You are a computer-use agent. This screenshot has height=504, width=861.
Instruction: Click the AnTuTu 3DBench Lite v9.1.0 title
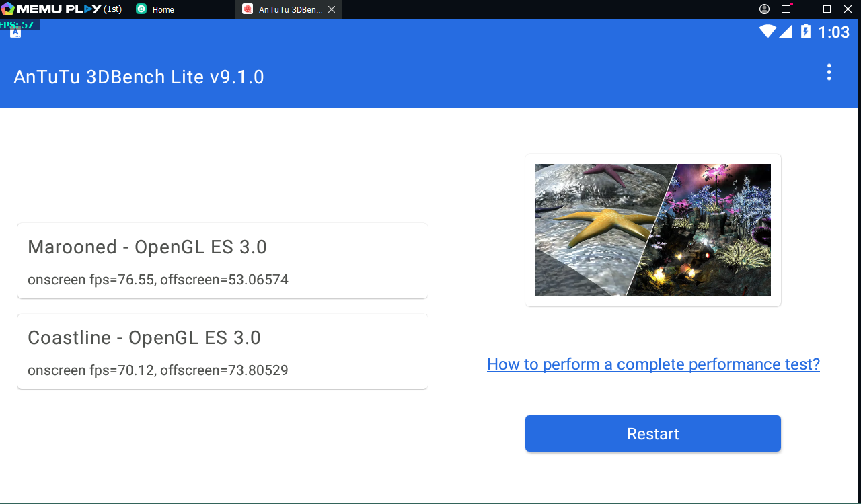pyautogui.click(x=139, y=77)
